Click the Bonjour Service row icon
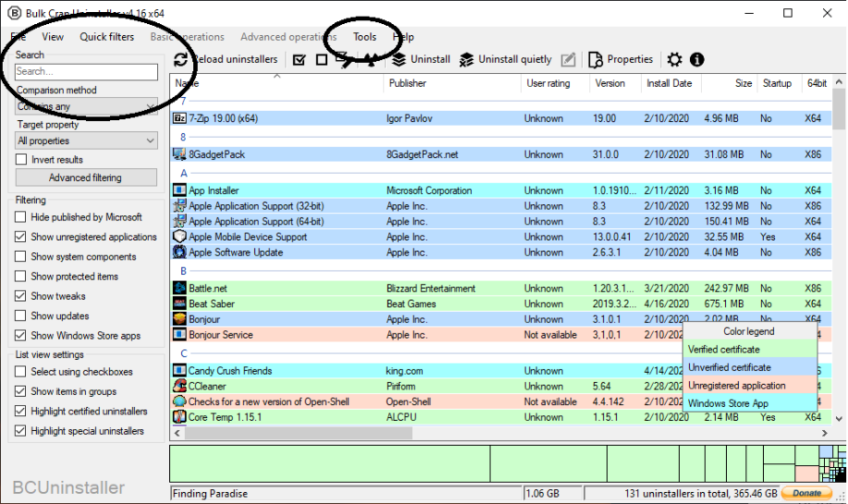 pos(179,334)
